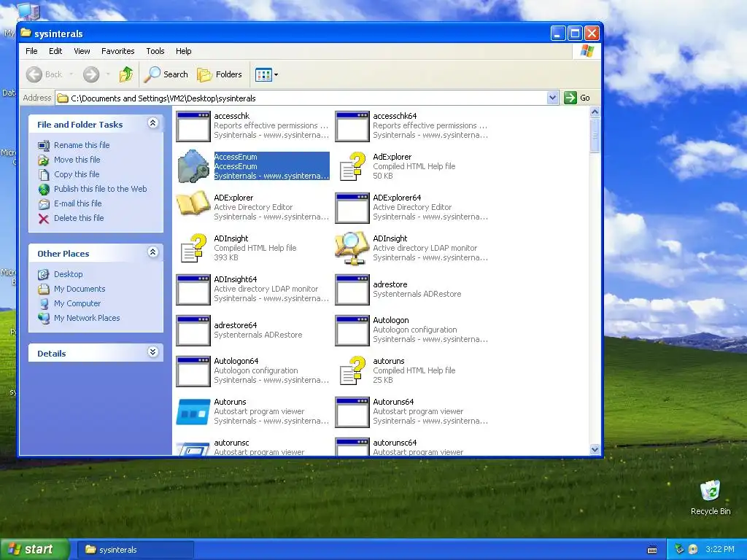The height and width of the screenshot is (560, 747).
Task: Click Move this file link
Action: point(77,160)
